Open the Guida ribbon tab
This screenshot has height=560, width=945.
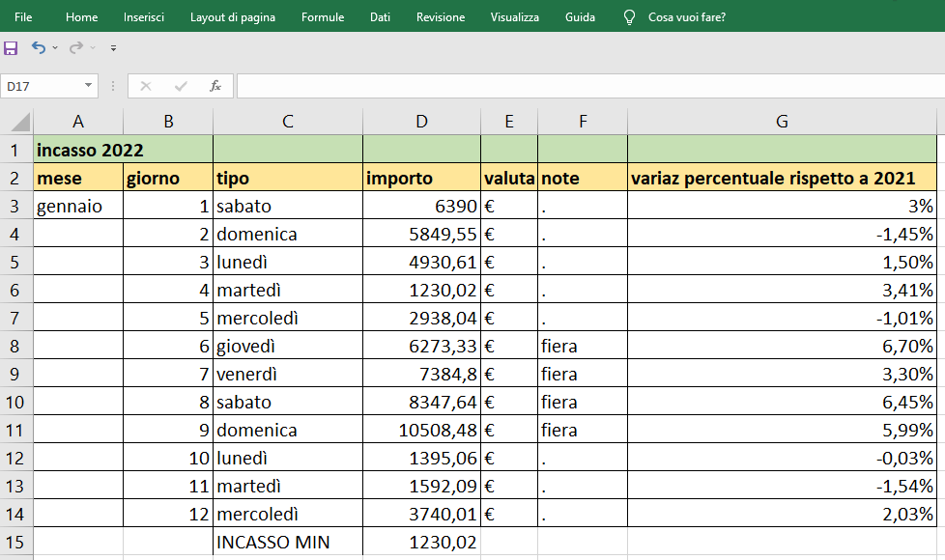pyautogui.click(x=580, y=16)
